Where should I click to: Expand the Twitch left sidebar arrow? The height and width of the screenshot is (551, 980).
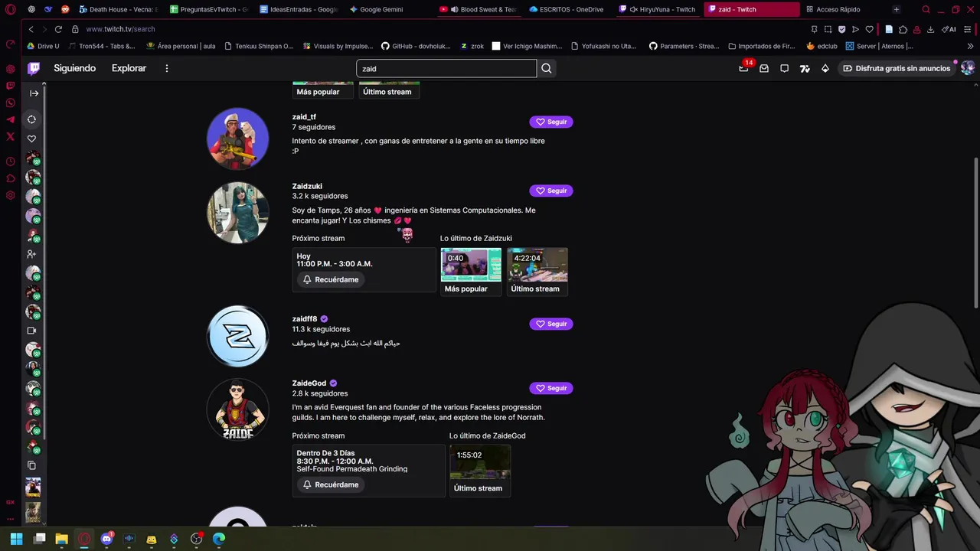point(34,93)
